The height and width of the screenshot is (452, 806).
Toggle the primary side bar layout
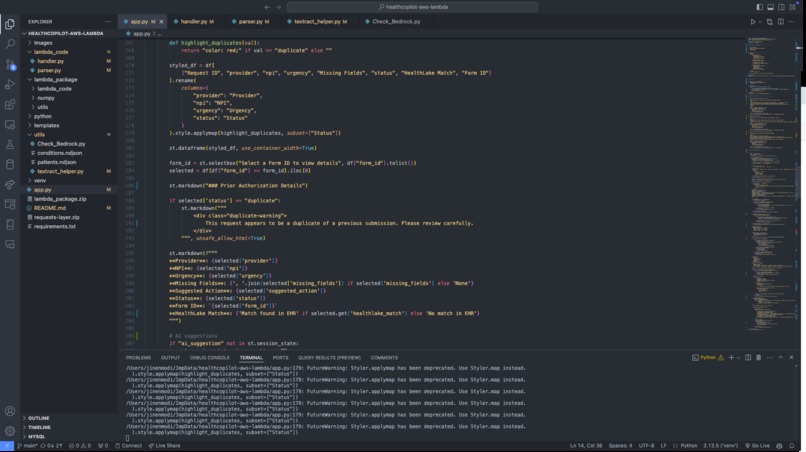[x=759, y=7]
